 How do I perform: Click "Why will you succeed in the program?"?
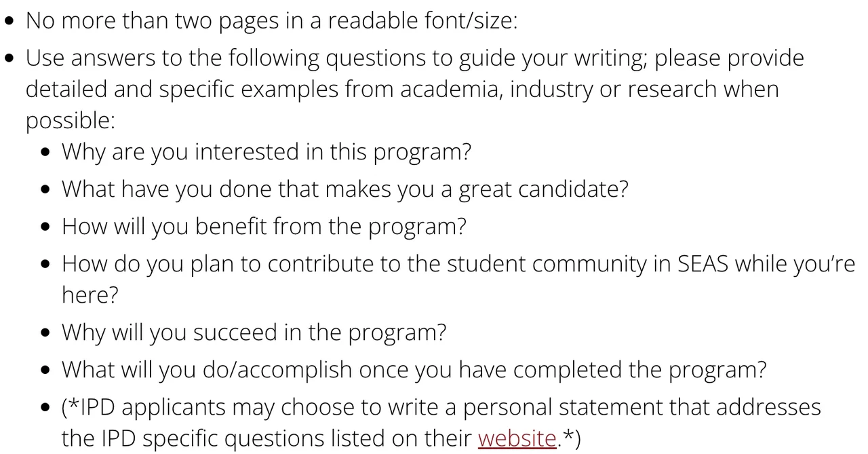pos(254,333)
